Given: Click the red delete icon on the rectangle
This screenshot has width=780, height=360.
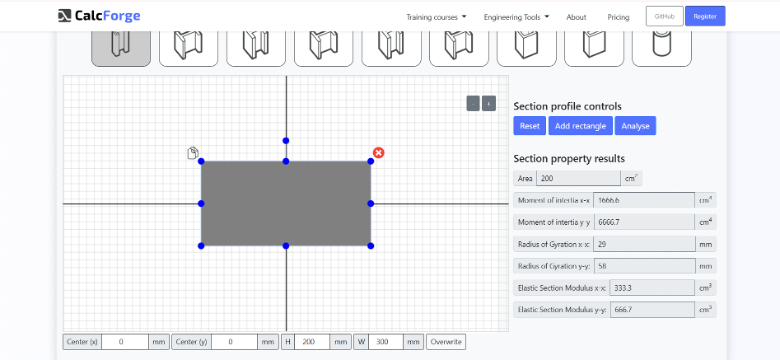Looking at the screenshot, I should tap(379, 153).
